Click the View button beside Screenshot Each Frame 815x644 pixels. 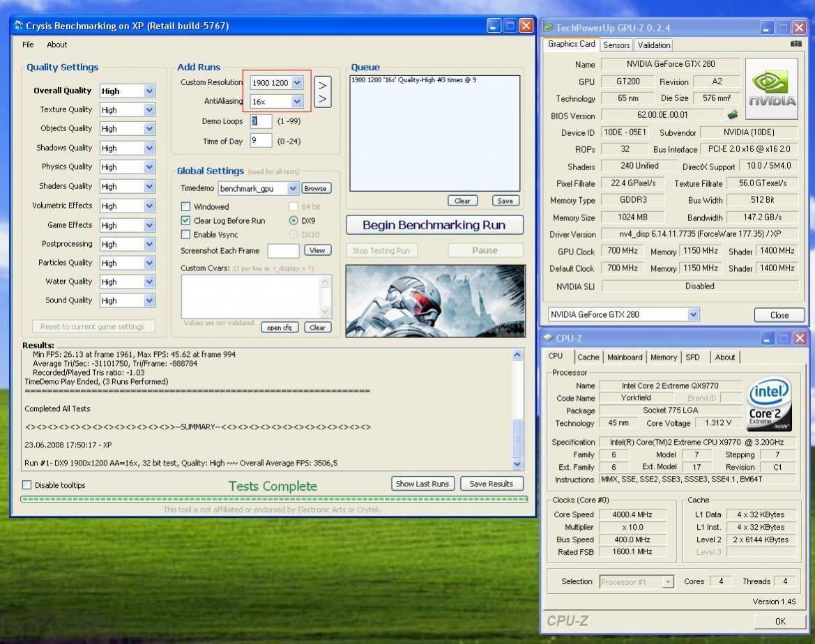click(317, 250)
